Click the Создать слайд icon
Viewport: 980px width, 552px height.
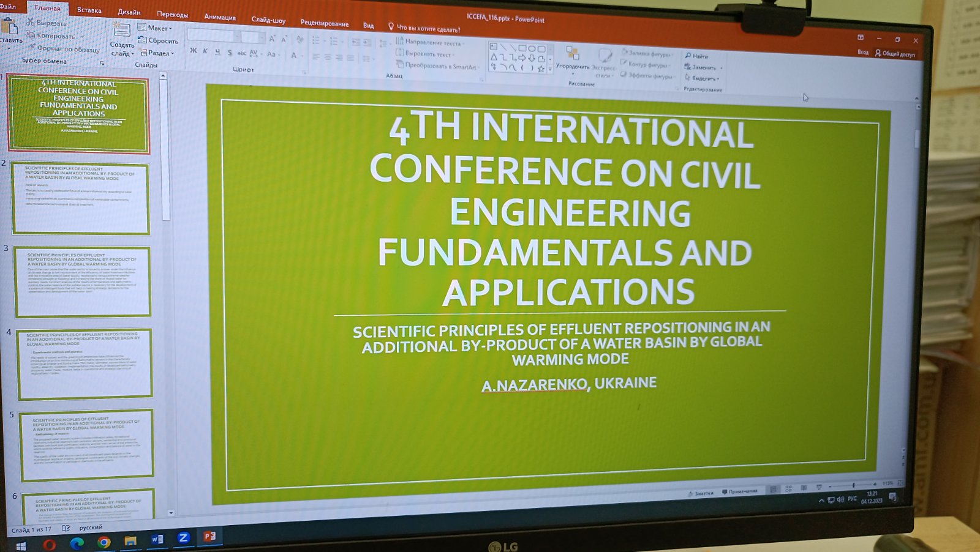pyautogui.click(x=121, y=30)
